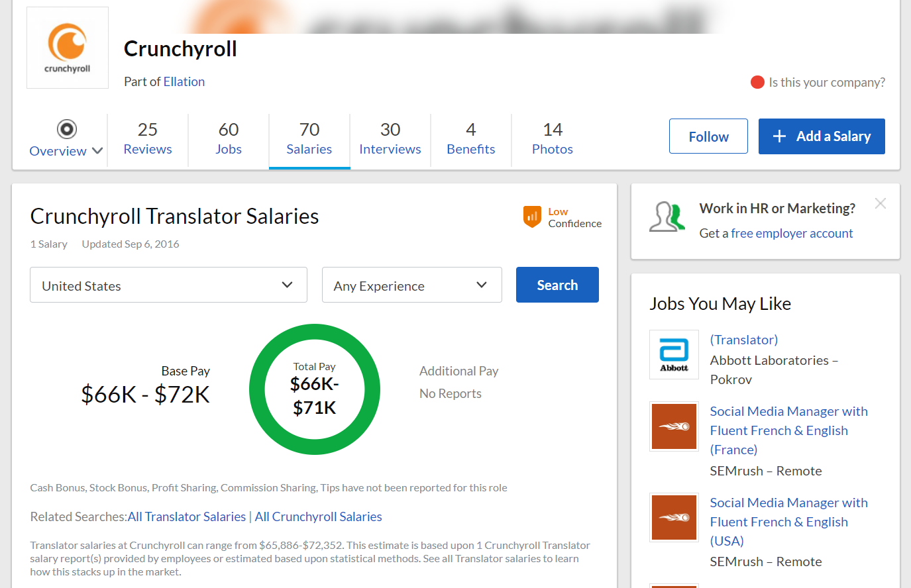Screen dimensions: 911x588
Task: Click the Overview target icon
Action: (67, 128)
